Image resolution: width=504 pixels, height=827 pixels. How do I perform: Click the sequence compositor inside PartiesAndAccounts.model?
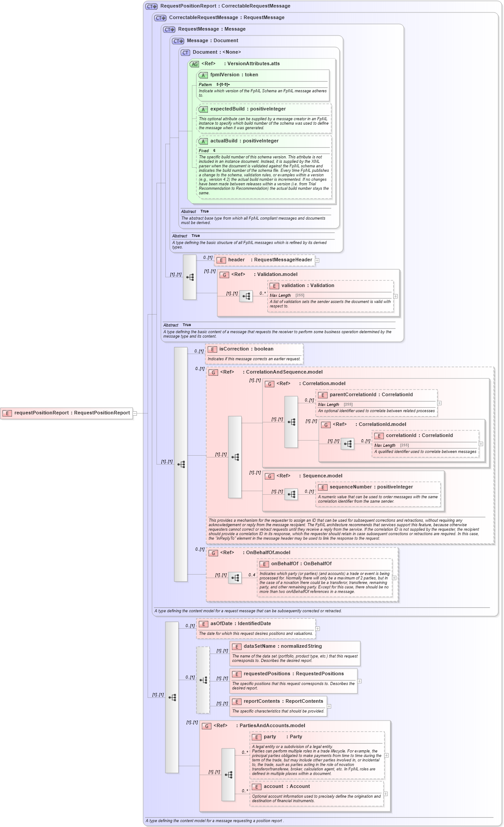pyautogui.click(x=228, y=775)
